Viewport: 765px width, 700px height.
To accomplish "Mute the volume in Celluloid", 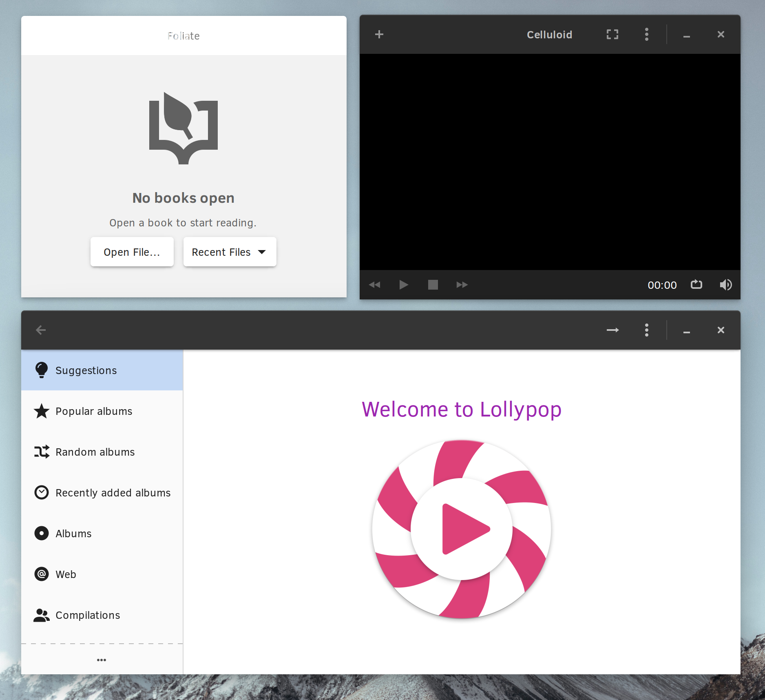I will (726, 285).
